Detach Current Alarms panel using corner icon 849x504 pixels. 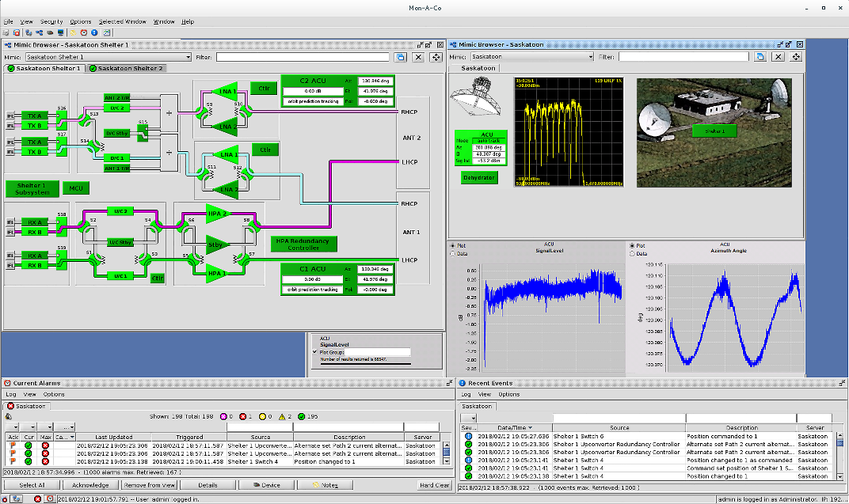[449, 383]
